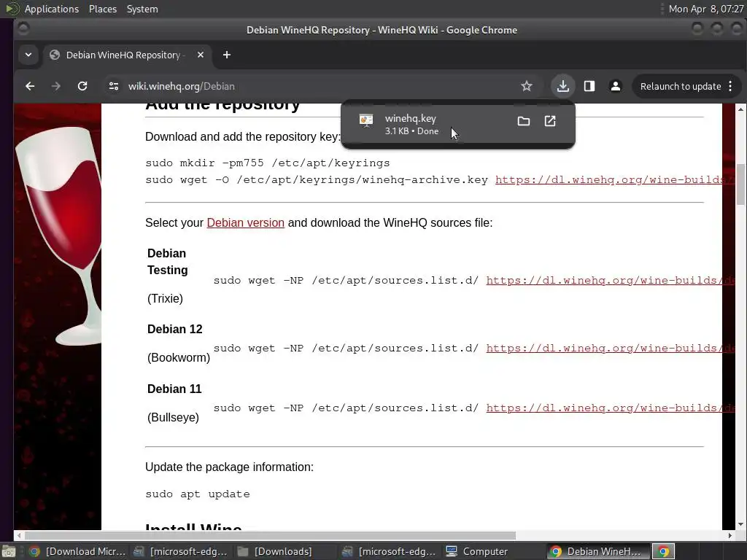The height and width of the screenshot is (560, 747).
Task: Expand the tab search dropdown
Action: coord(28,55)
